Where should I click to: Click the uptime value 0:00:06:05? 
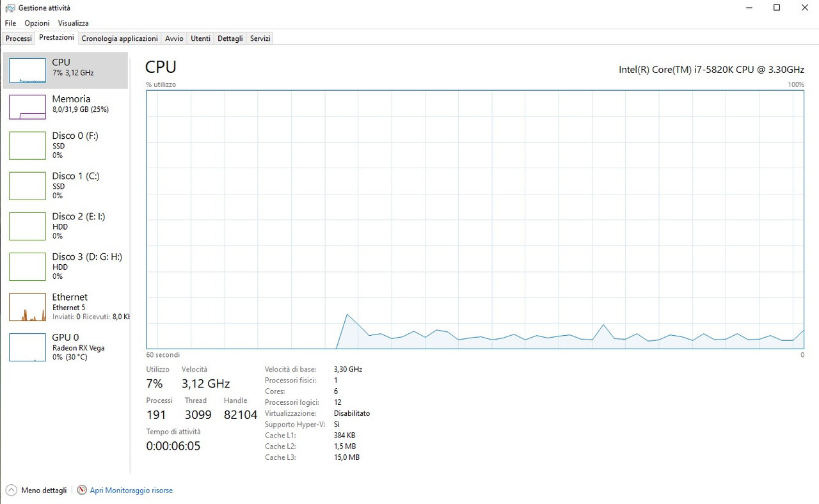coord(173,446)
